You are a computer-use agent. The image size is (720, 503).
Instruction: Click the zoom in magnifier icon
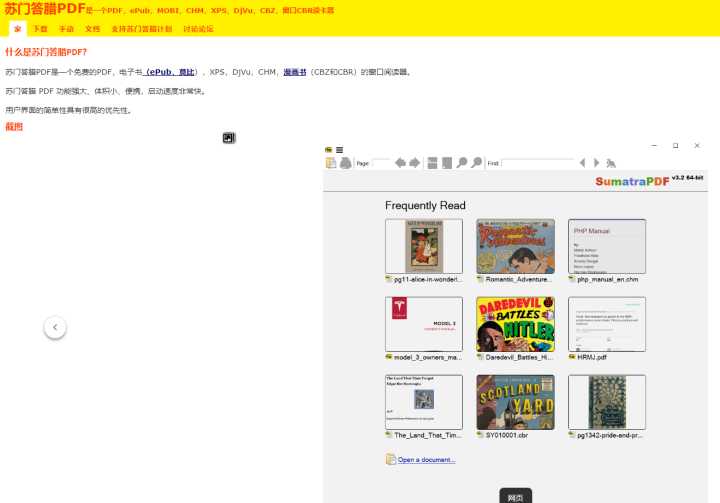click(476, 163)
